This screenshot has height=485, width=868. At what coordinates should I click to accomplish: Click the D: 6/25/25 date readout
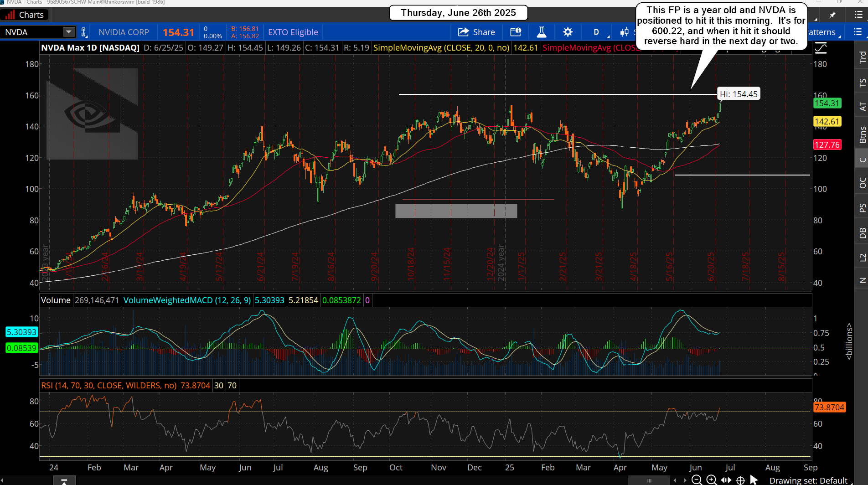[x=163, y=47]
